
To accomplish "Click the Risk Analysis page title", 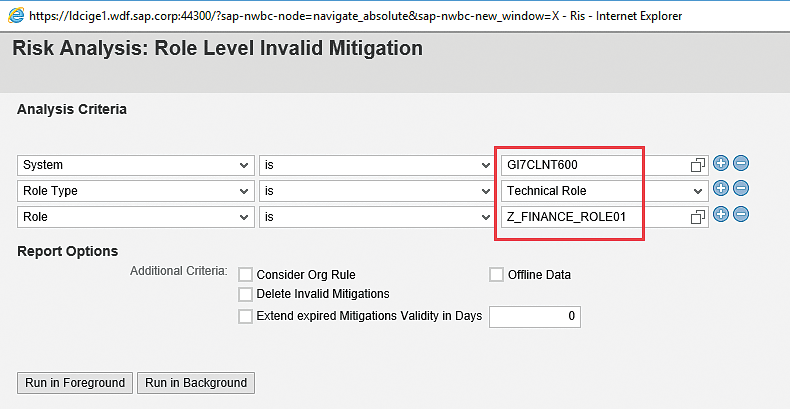I will point(218,49).
